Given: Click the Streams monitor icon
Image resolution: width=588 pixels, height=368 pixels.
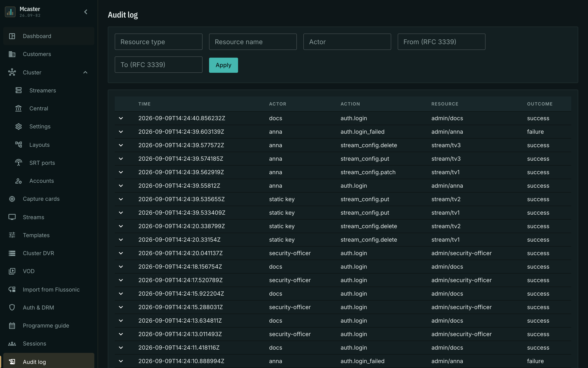Looking at the screenshot, I should coord(12,217).
